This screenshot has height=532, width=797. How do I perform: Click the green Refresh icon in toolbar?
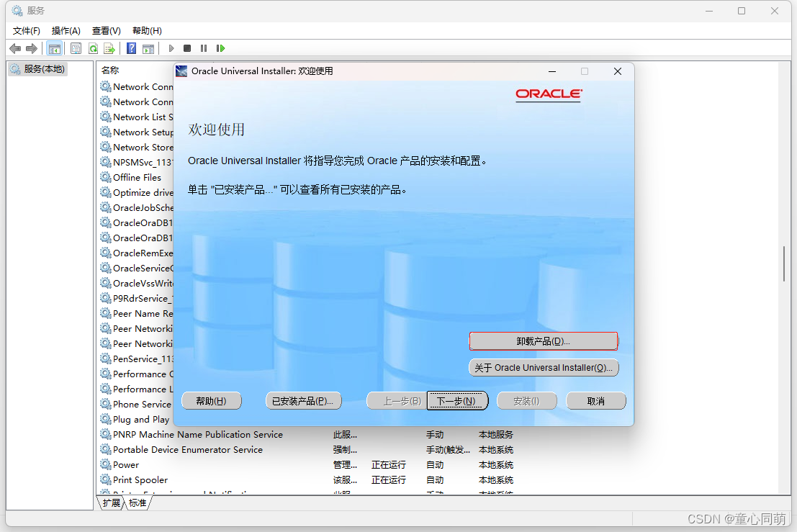(93, 48)
